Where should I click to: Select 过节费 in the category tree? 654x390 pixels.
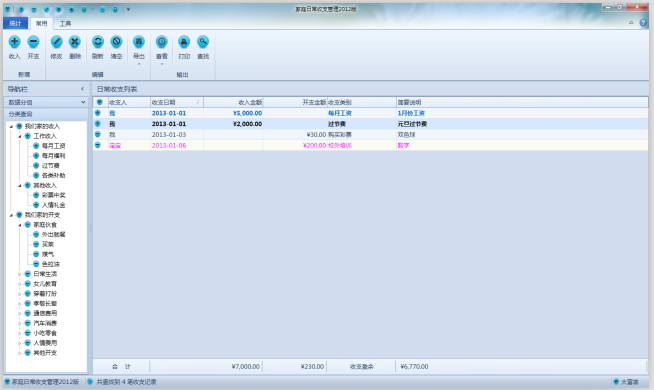coord(50,166)
